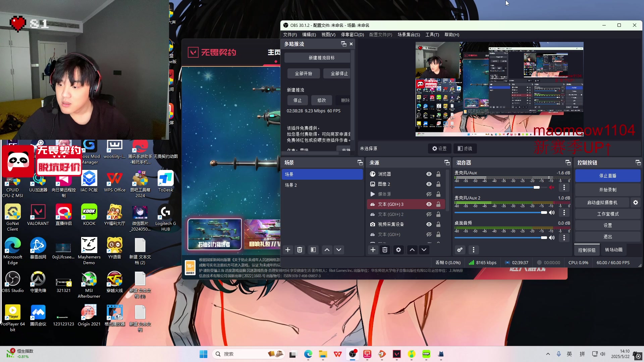The width and height of the screenshot is (644, 362).
Task: Remove the selected source with the trash icon
Action: coord(385,250)
